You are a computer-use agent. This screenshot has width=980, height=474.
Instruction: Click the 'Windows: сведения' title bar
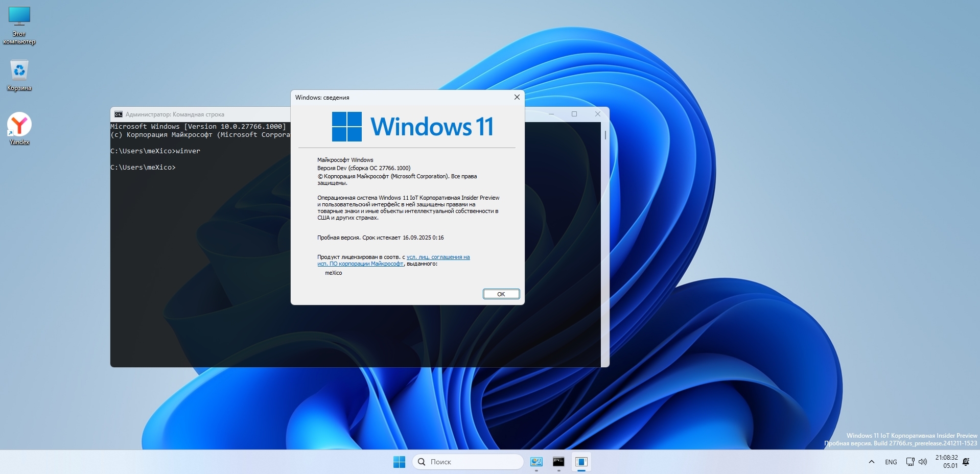click(322, 98)
